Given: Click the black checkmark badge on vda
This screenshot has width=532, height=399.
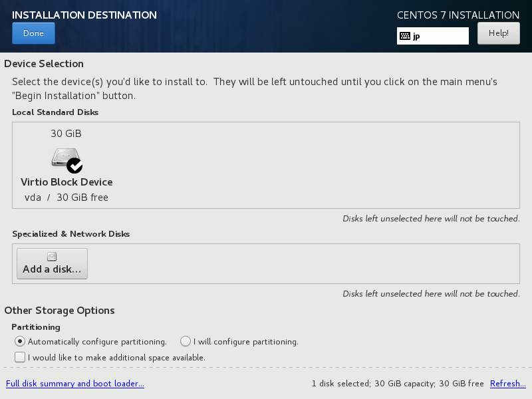Looking at the screenshot, I should [74, 164].
